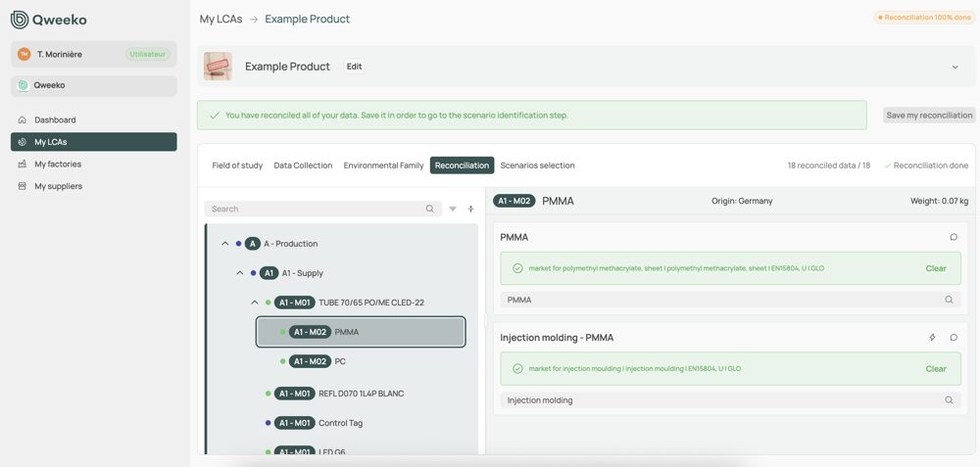Click check icon of injection moulding match
Screen dimensions: 980x467
pyautogui.click(x=517, y=369)
